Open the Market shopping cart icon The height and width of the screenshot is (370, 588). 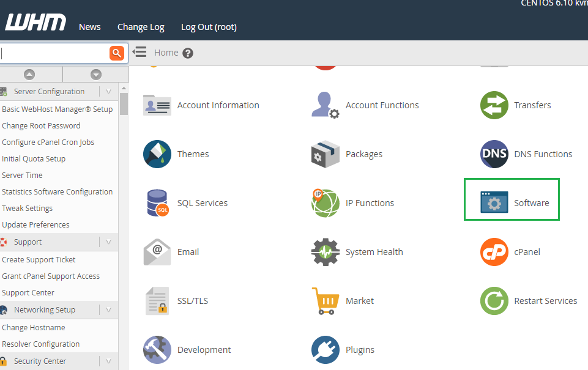(x=325, y=301)
